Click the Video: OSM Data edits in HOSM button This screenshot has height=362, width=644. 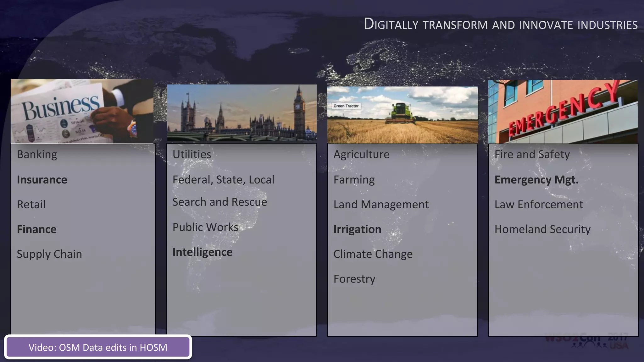[x=98, y=347]
